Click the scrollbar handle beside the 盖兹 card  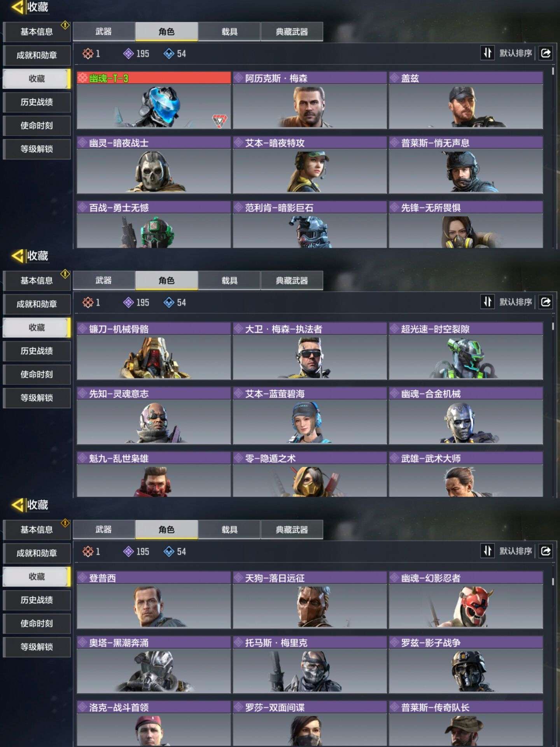click(x=553, y=72)
